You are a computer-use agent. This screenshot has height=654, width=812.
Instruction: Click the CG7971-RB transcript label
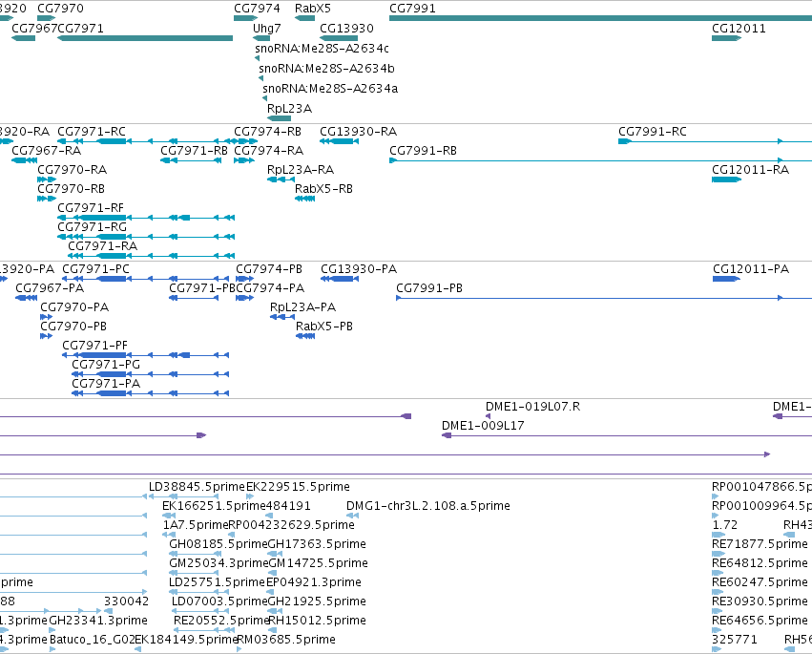195,151
